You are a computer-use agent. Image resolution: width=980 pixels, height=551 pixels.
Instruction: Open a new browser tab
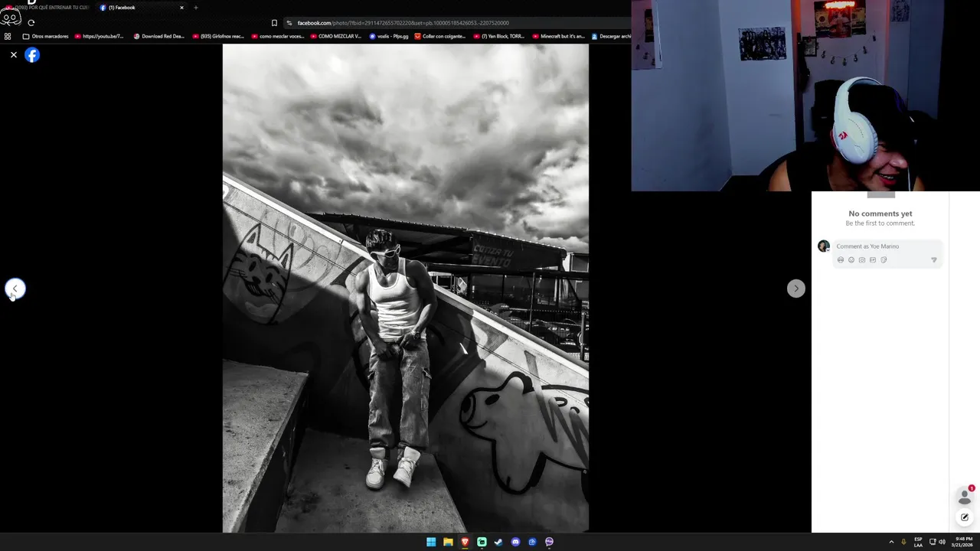(195, 8)
